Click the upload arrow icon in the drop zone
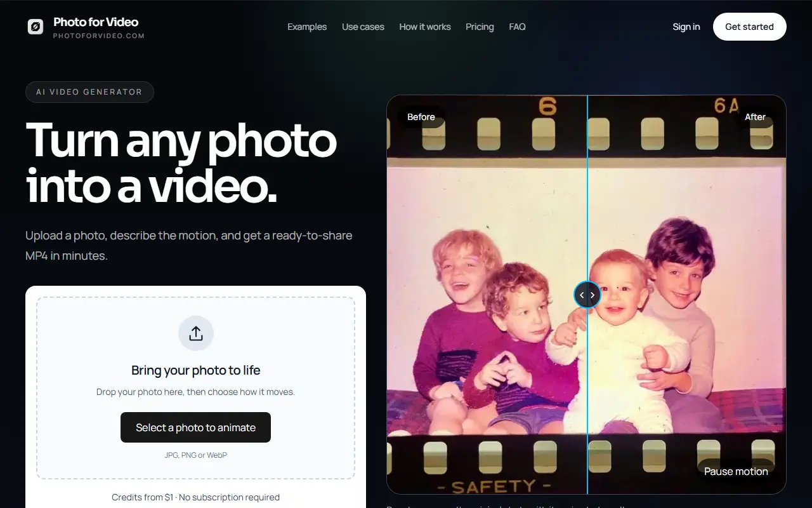812x508 pixels. click(196, 333)
